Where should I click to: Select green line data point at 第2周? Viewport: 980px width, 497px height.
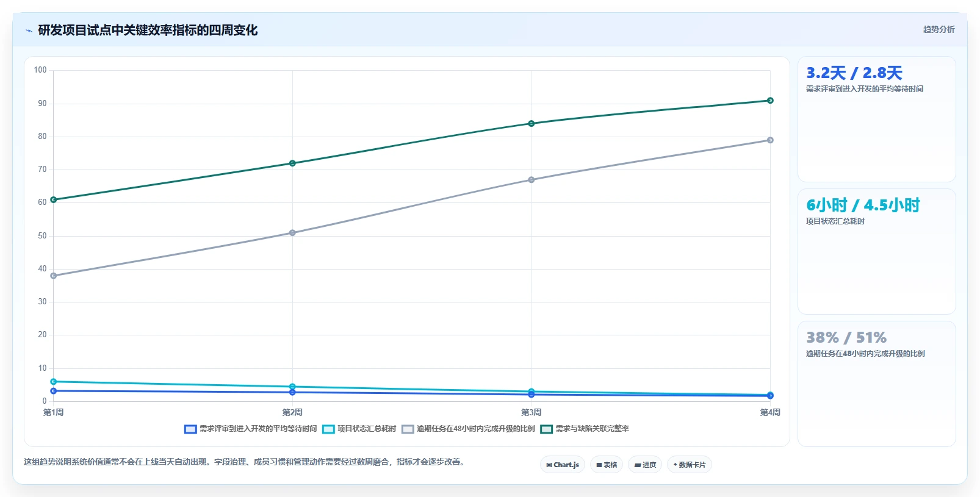coord(292,163)
